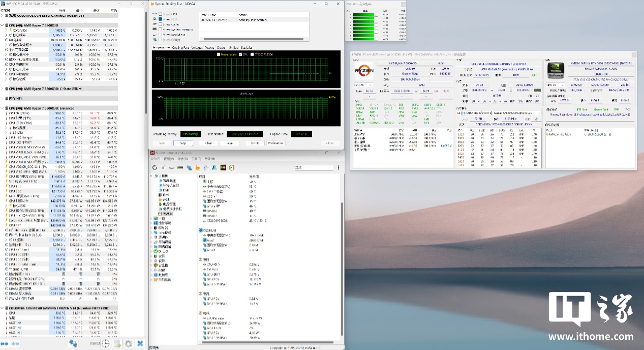Click the green benchmark gauge toolbar icon

point(231,167)
